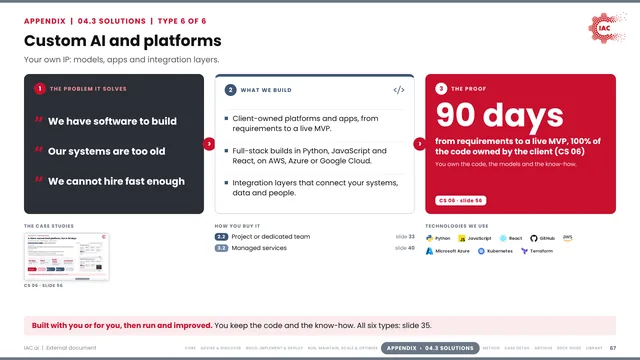Image resolution: width=640 pixels, height=360 pixels.
Task: Go to the DECK GUIDE footer section
Action: (569, 348)
